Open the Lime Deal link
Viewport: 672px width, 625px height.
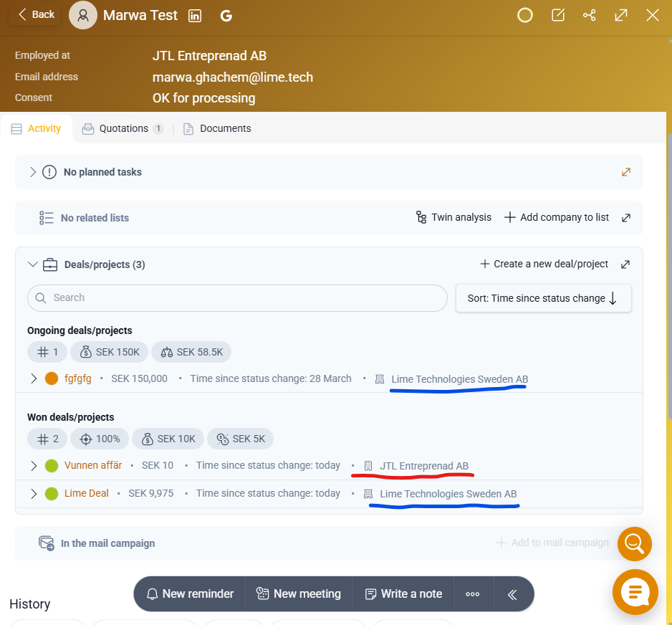pos(86,493)
